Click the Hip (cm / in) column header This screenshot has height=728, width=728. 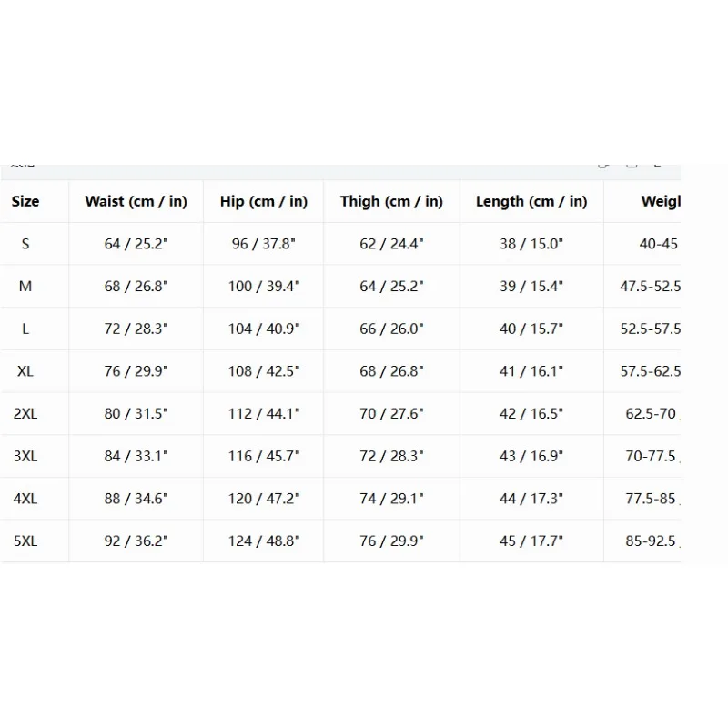click(264, 201)
